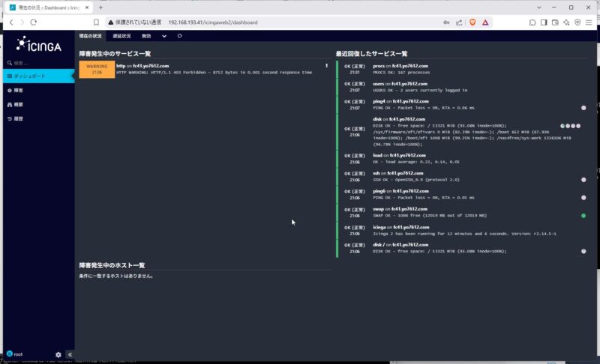600x364 pixels.
Task: Open the Brave VPN shield icon
Action: pos(577,22)
